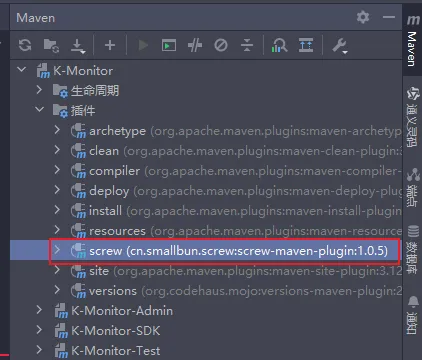Viewport: 422px width, 360px height.
Task: Expand the resources plugin
Action: point(57,230)
